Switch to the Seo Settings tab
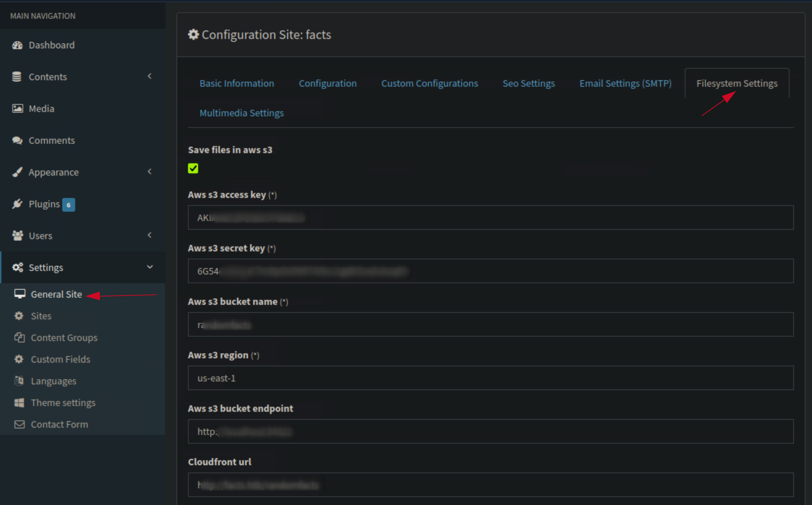 (528, 83)
